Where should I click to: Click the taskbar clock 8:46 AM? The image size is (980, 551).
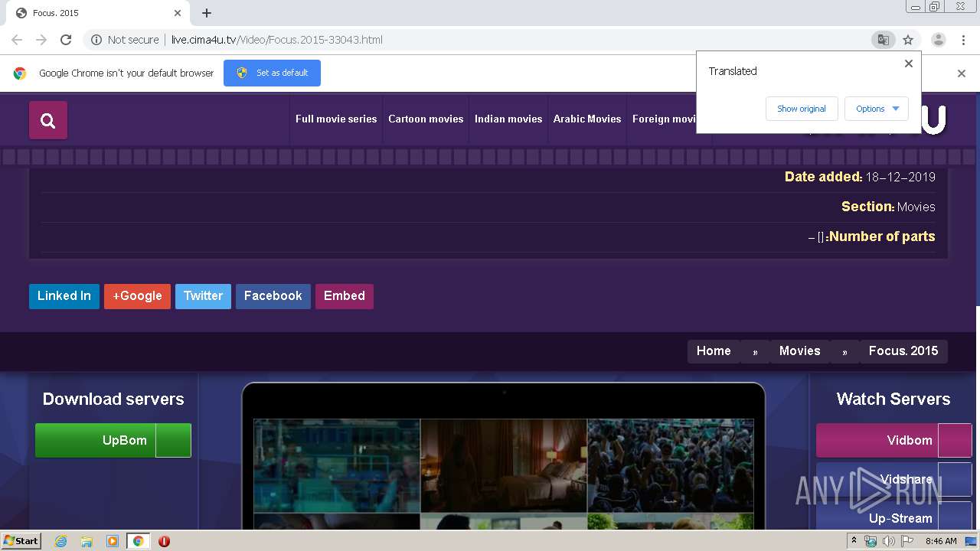941,541
